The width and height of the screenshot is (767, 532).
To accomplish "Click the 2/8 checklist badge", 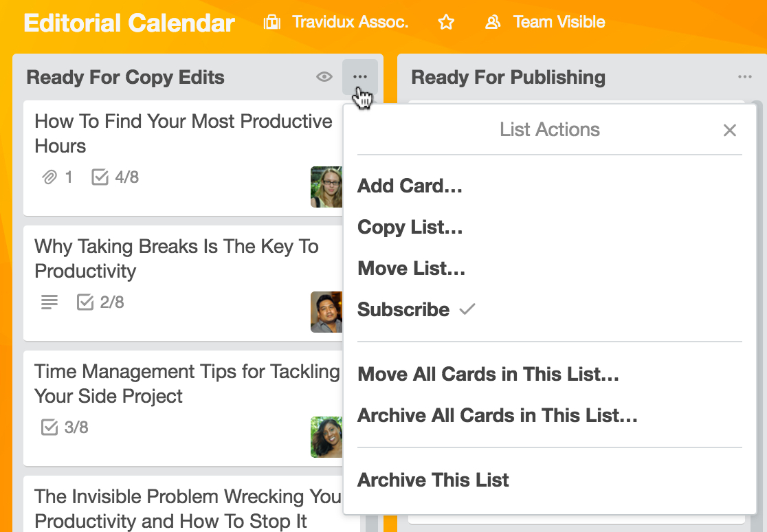I will tap(100, 302).
